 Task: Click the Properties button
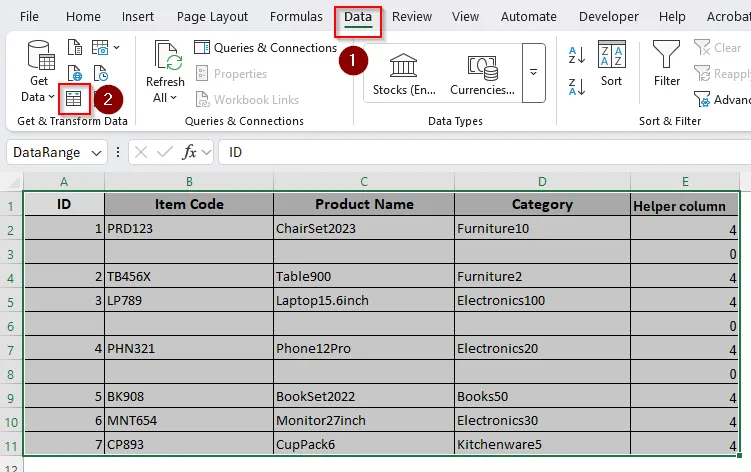pos(231,74)
